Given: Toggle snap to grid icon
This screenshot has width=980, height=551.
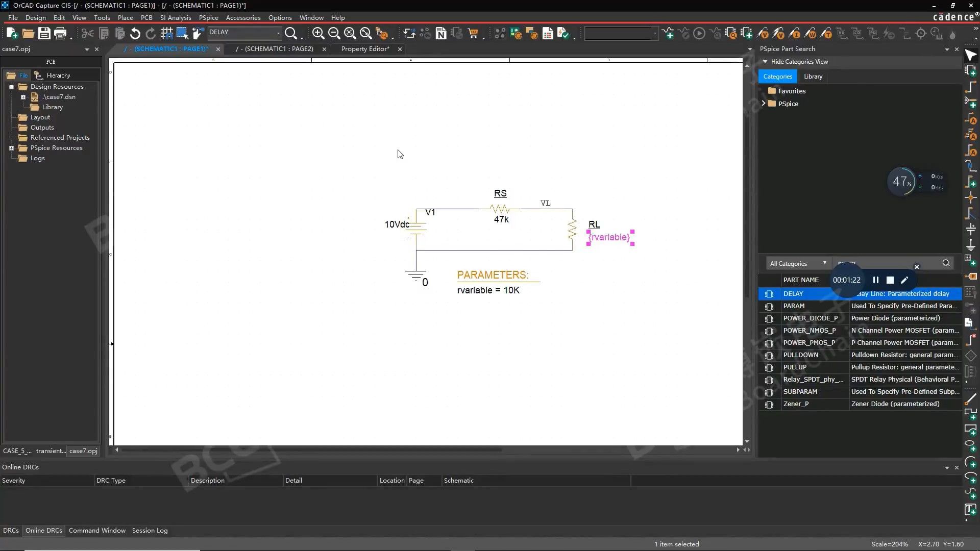Looking at the screenshot, I should click(166, 34).
